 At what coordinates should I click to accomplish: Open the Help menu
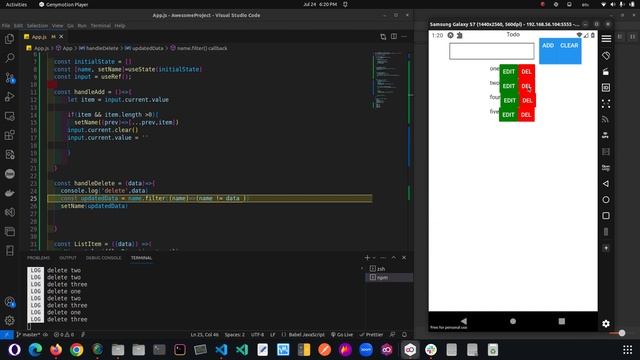(x=120, y=26)
